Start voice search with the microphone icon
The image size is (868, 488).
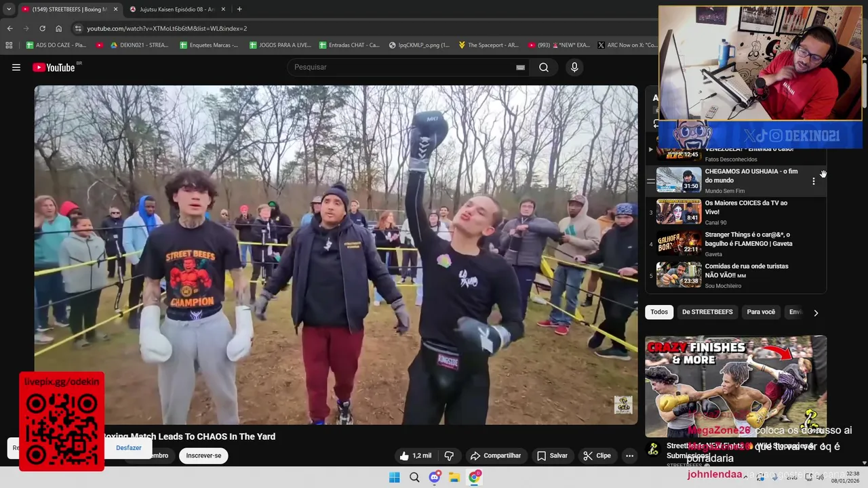(574, 67)
